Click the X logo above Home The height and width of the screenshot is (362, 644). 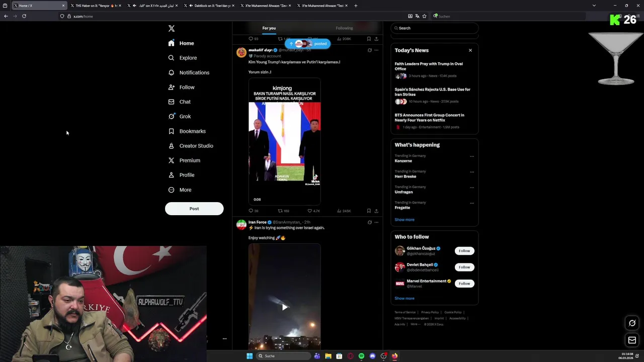[x=172, y=29]
